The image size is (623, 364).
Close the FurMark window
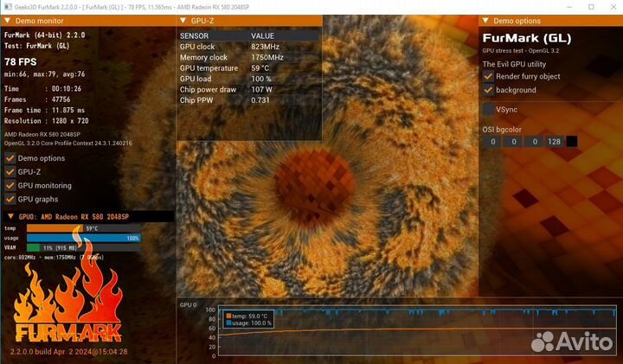tap(613, 7)
